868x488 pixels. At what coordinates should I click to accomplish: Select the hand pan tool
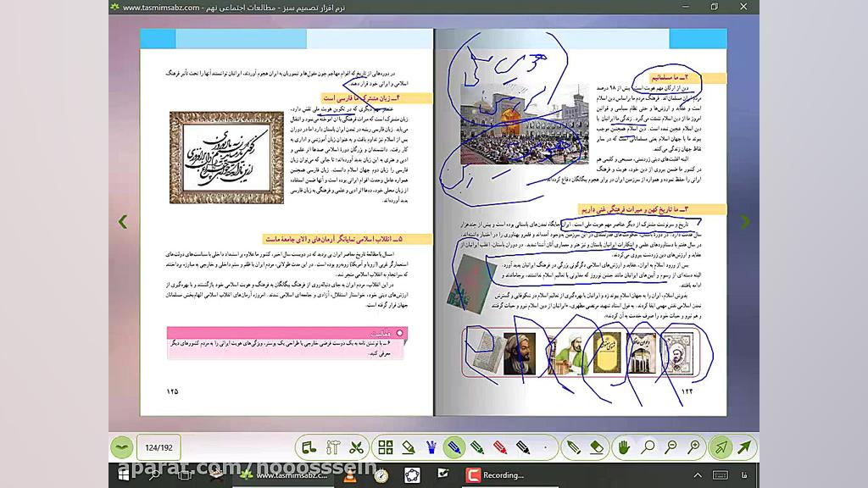[624, 447]
